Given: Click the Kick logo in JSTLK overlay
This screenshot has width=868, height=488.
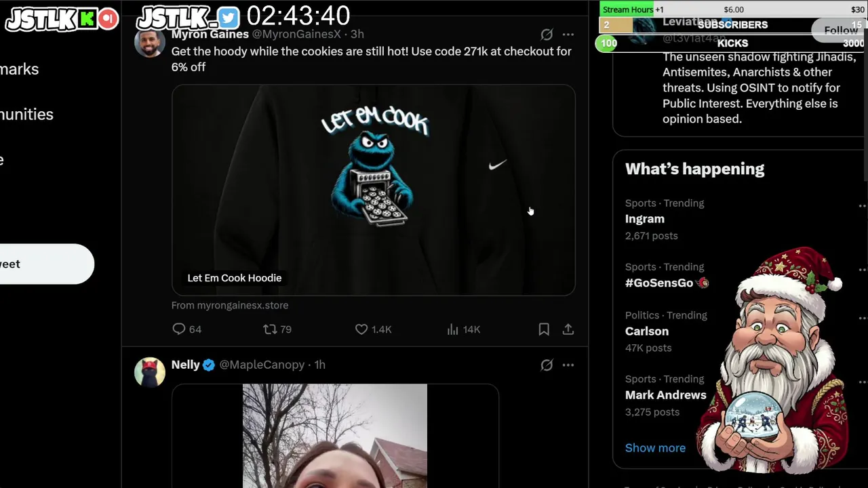Looking at the screenshot, I should click(87, 18).
